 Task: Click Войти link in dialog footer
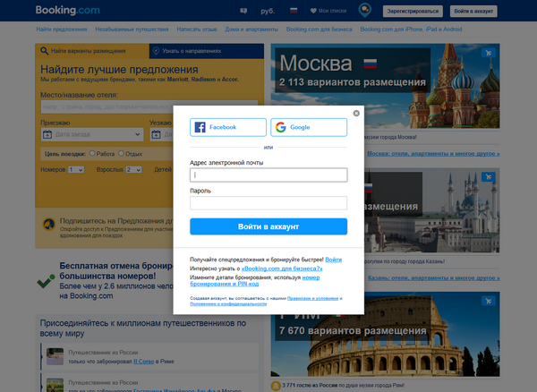(x=333, y=260)
